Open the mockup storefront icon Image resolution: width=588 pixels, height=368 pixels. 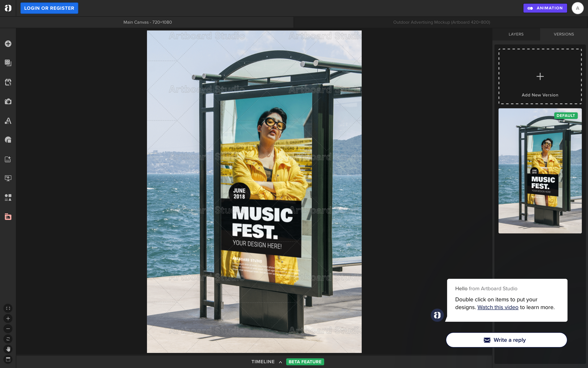pos(8,82)
